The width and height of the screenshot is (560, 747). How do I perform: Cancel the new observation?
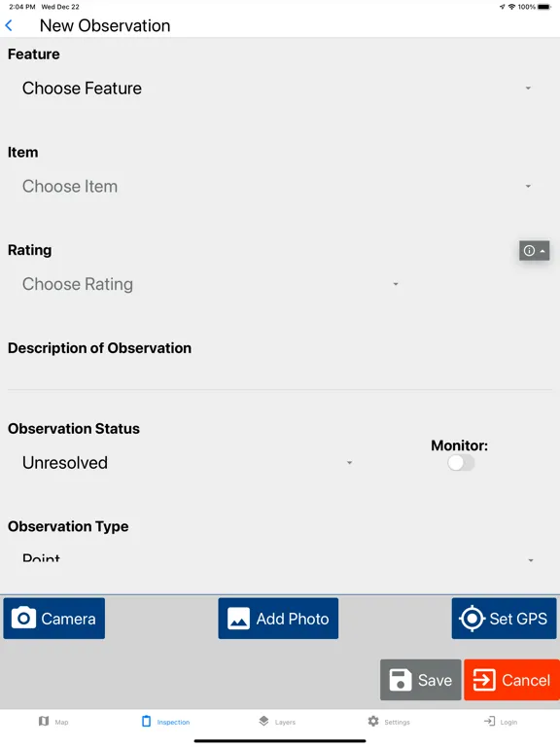[x=512, y=680]
